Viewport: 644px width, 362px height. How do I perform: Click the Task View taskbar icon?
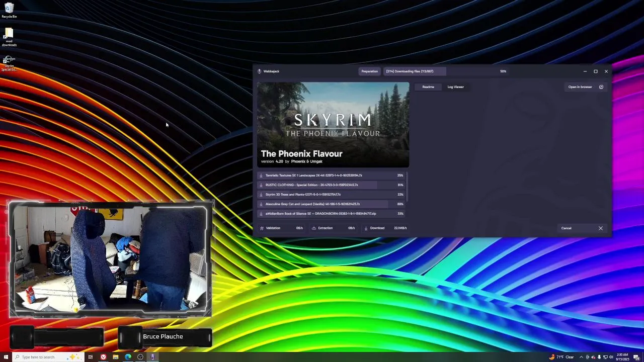pos(91,357)
